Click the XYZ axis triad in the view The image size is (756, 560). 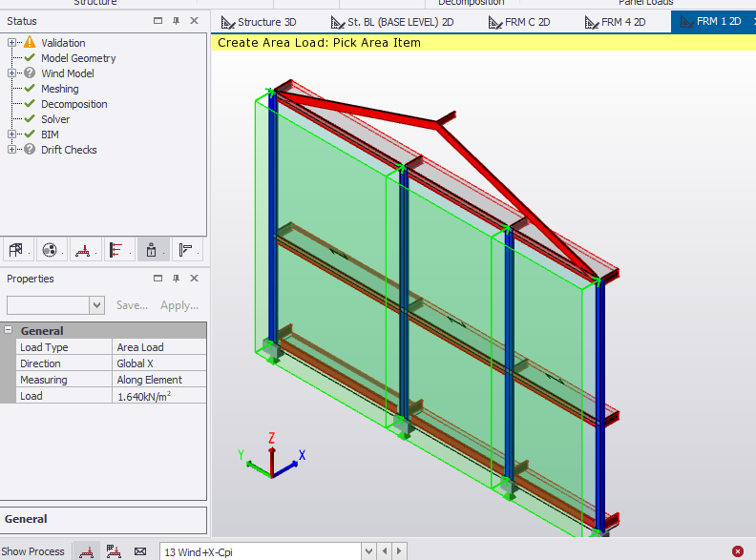(272, 457)
